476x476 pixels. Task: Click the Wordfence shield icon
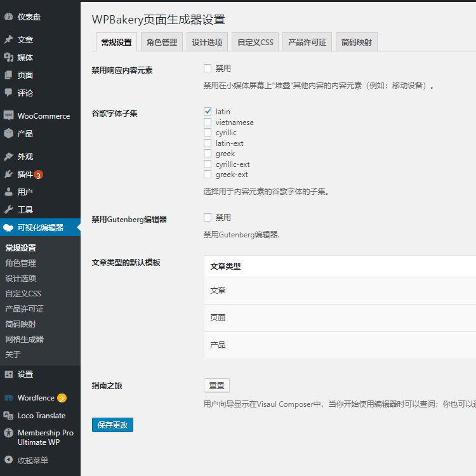tap(9, 398)
